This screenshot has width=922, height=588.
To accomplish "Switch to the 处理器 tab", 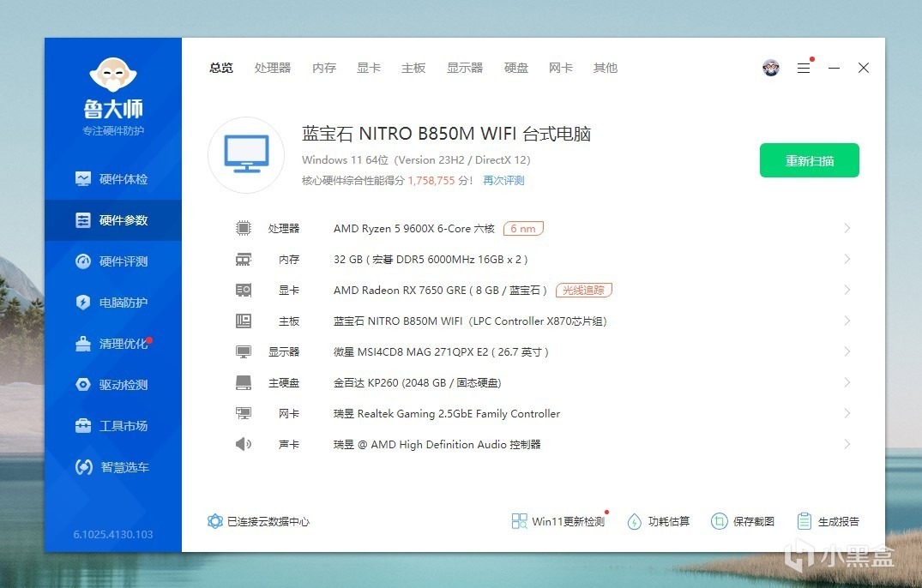I will click(272, 68).
